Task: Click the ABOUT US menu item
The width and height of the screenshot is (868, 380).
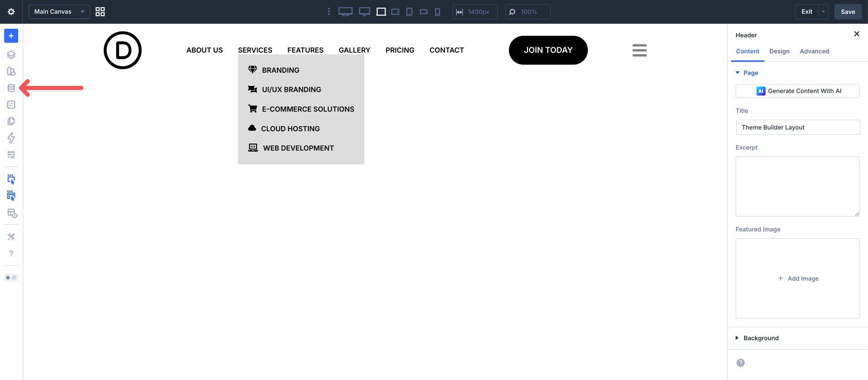Action: coord(205,50)
